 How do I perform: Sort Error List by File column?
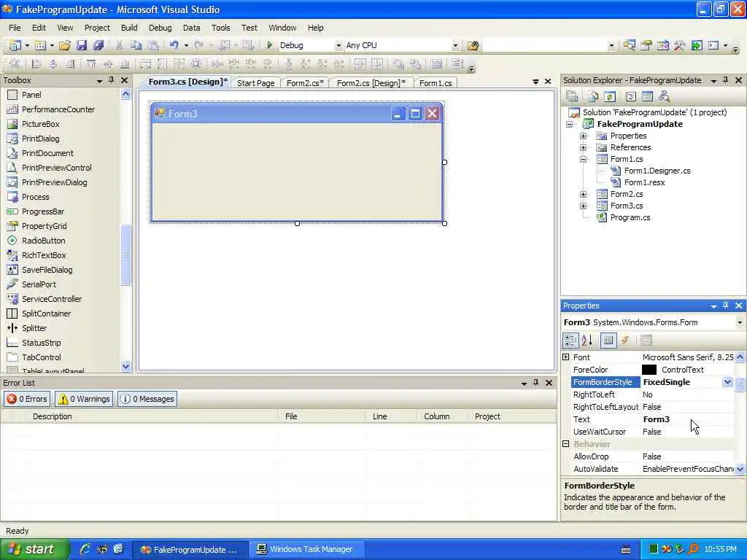coord(322,416)
